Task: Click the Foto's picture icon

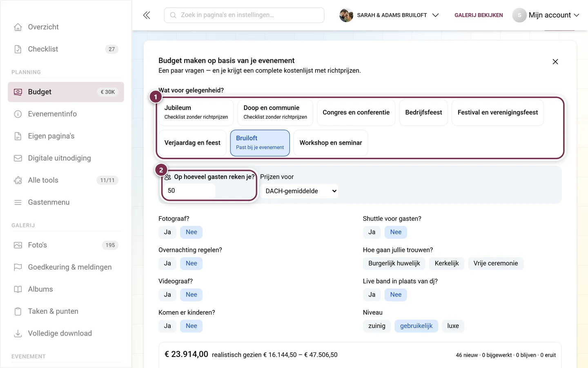Action: [18, 245]
